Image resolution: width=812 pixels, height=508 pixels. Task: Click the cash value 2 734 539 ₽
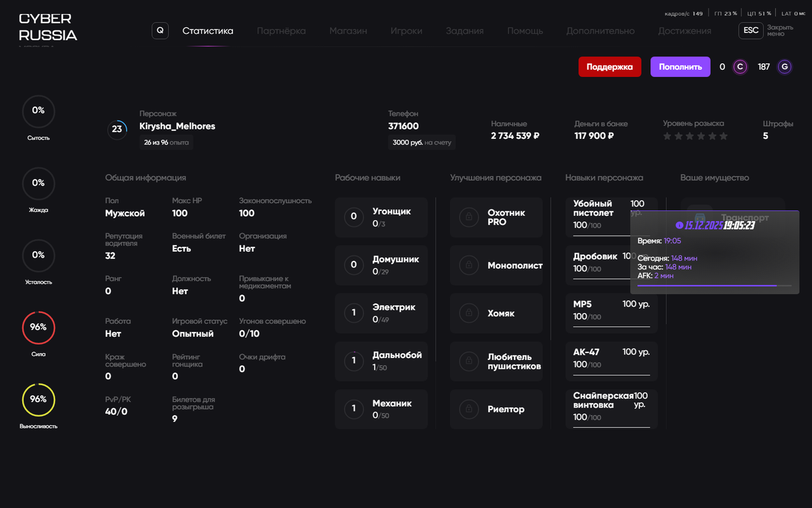pos(515,136)
